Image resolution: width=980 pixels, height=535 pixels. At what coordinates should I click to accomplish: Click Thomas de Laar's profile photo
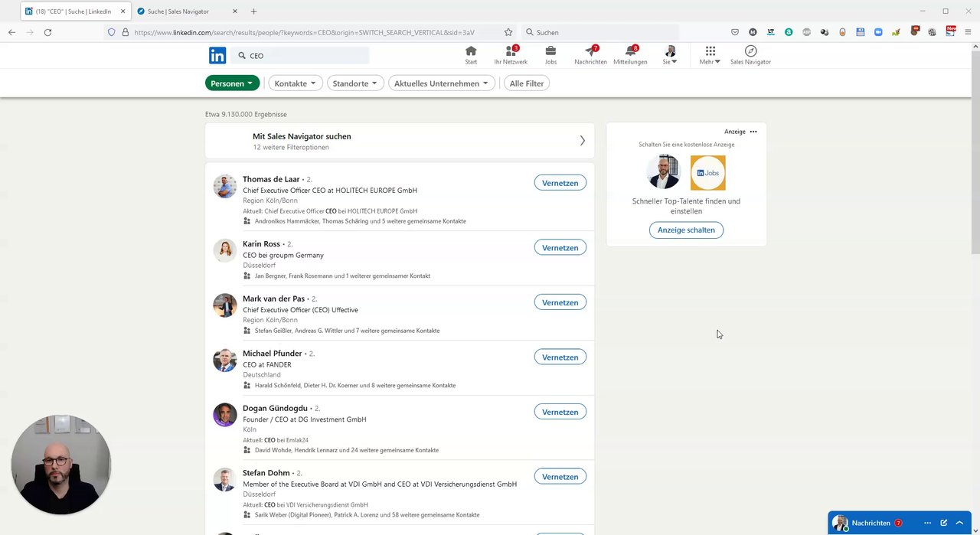[x=225, y=187]
